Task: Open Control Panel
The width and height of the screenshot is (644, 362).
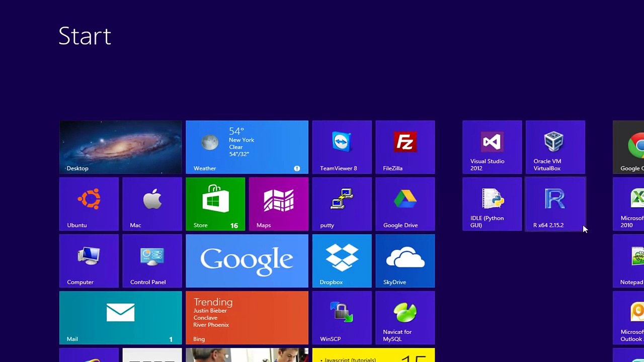Action: [x=152, y=261]
